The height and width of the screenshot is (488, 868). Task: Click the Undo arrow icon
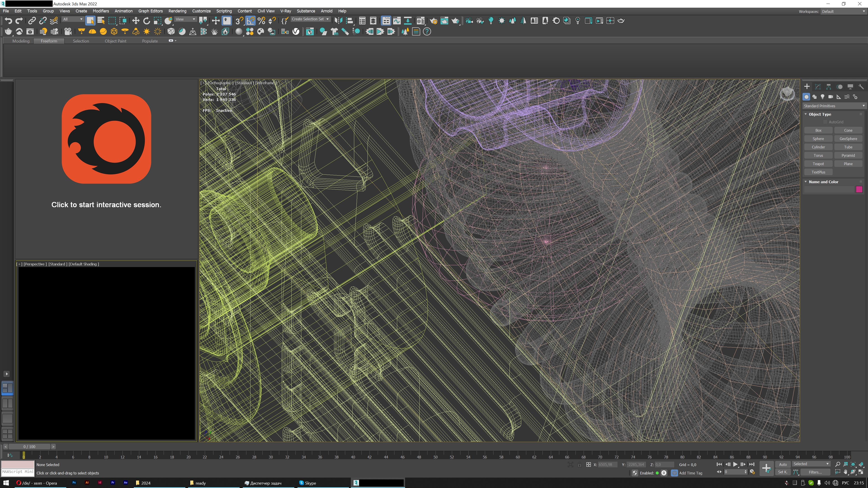pyautogui.click(x=8, y=21)
